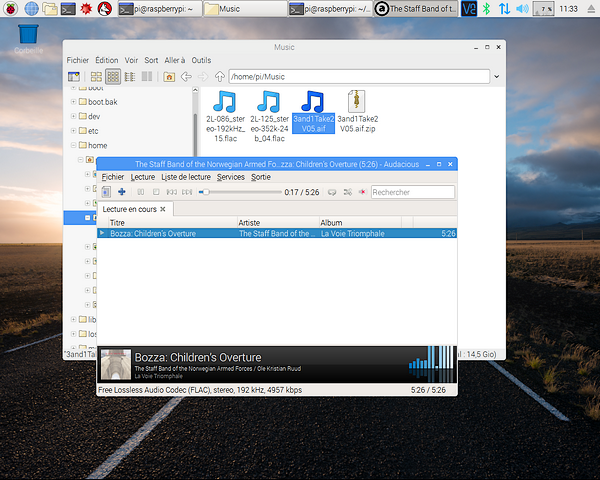Open Sortie menu in Audacious
The width and height of the screenshot is (600, 480).
261,177
